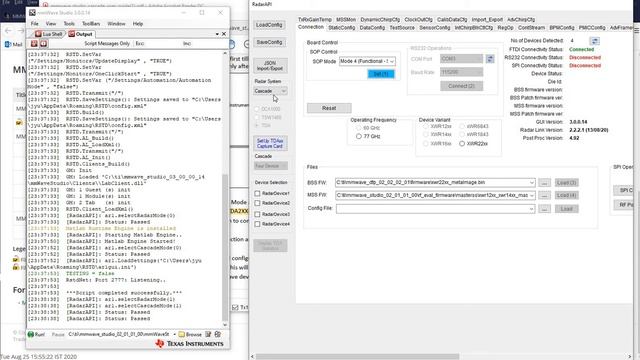Click Script Messages Only filter label
The height and width of the screenshot is (360, 640).
click(107, 43)
